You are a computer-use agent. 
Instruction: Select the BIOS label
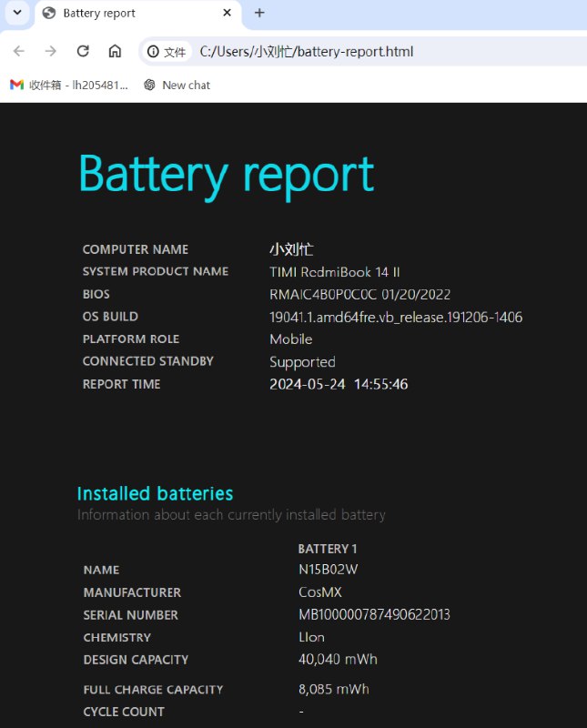pos(96,294)
